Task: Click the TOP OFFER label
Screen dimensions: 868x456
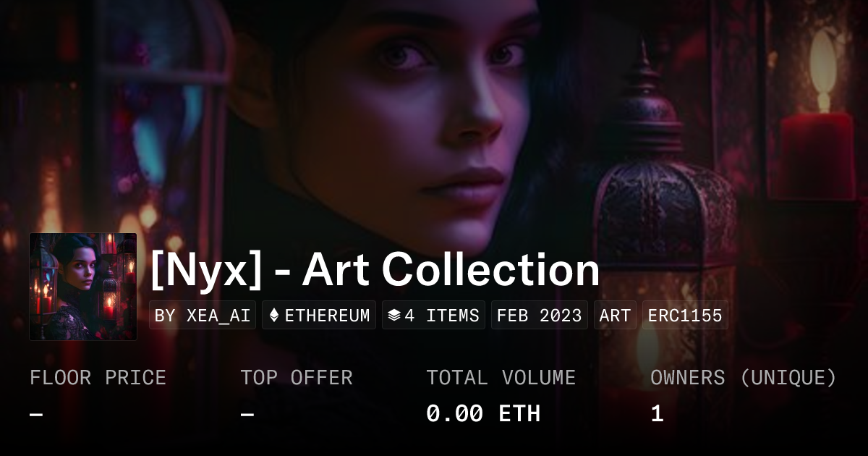Action: (297, 378)
